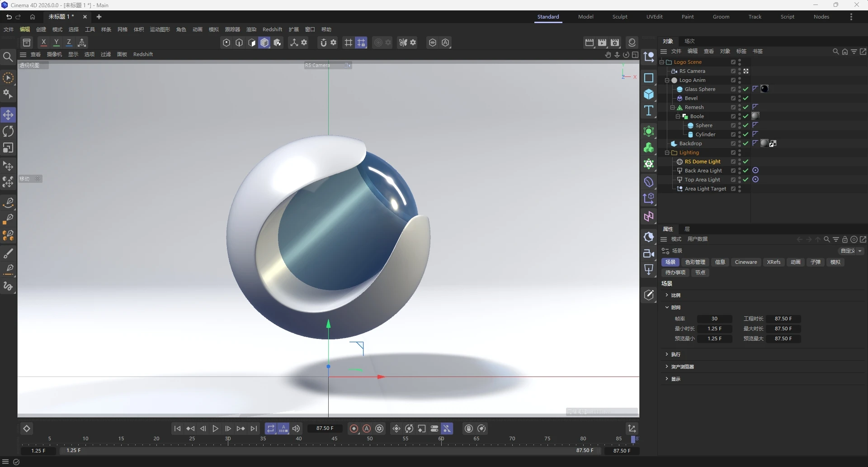Click the Cube primitive icon
The image size is (868, 467).
click(x=649, y=94)
